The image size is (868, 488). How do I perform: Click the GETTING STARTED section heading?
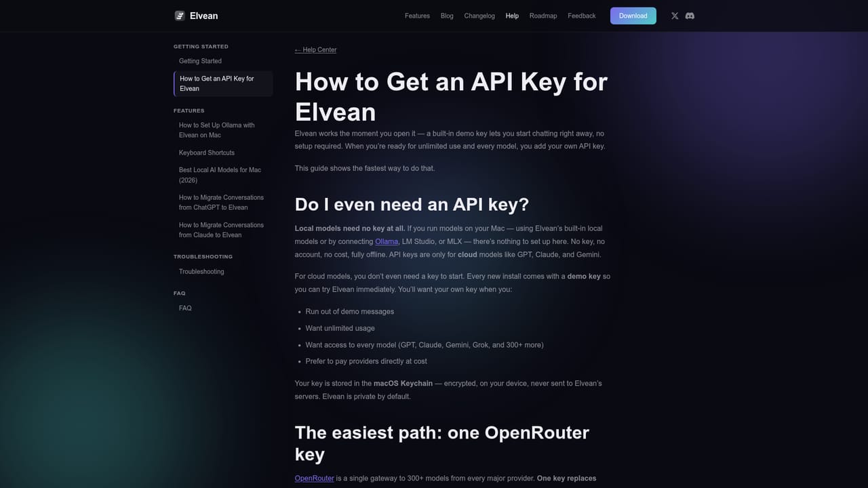(201, 47)
